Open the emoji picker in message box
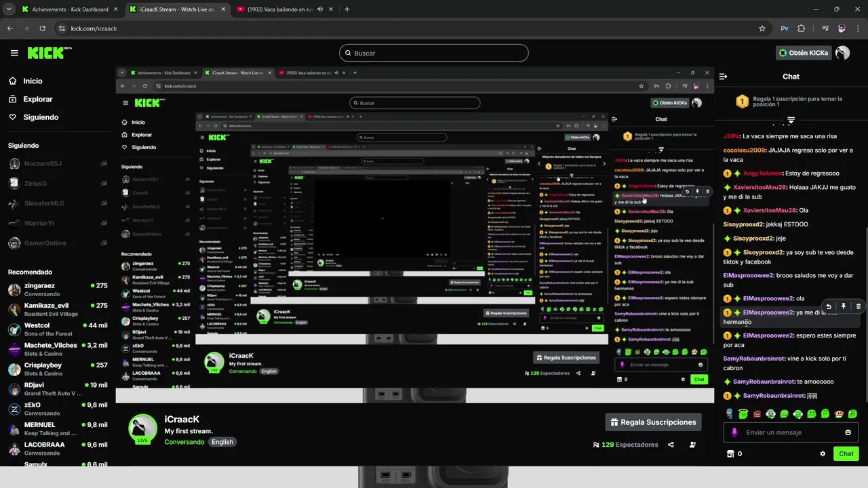Screen dimensions: 868x488 [848, 432]
